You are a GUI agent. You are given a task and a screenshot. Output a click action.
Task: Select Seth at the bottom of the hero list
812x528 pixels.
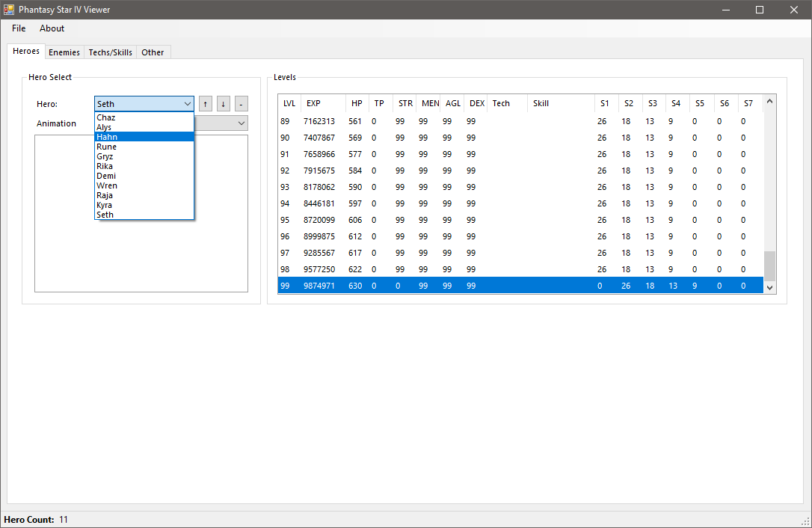tap(144, 215)
